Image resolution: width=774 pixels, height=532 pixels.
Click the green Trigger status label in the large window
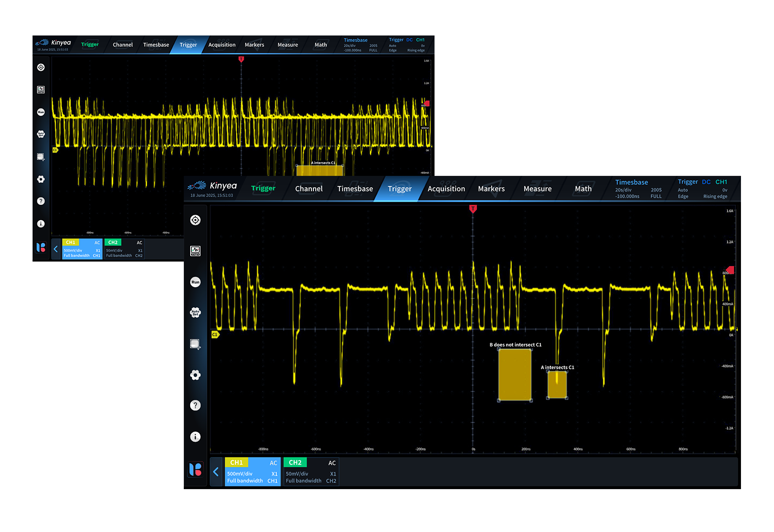263,188
